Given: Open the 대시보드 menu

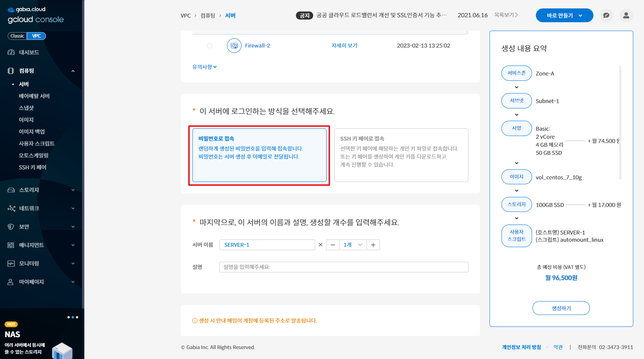Looking at the screenshot, I should click(29, 52).
